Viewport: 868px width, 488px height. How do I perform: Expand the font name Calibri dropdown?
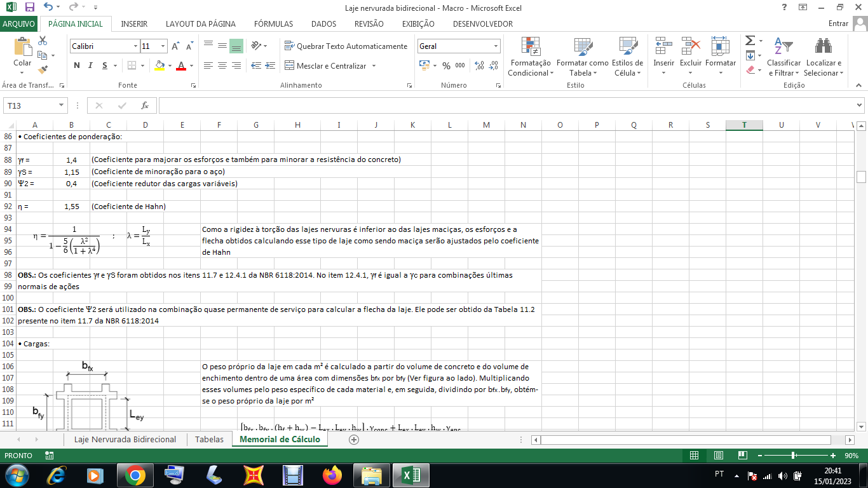tap(135, 46)
